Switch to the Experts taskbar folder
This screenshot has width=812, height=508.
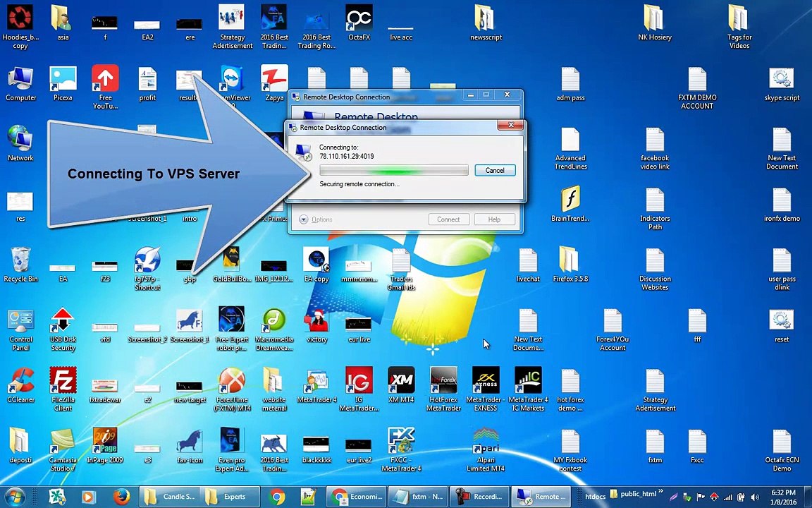[230, 497]
